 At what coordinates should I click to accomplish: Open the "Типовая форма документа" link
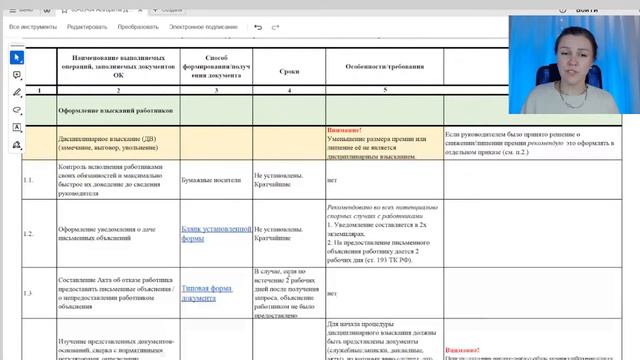[x=207, y=293]
